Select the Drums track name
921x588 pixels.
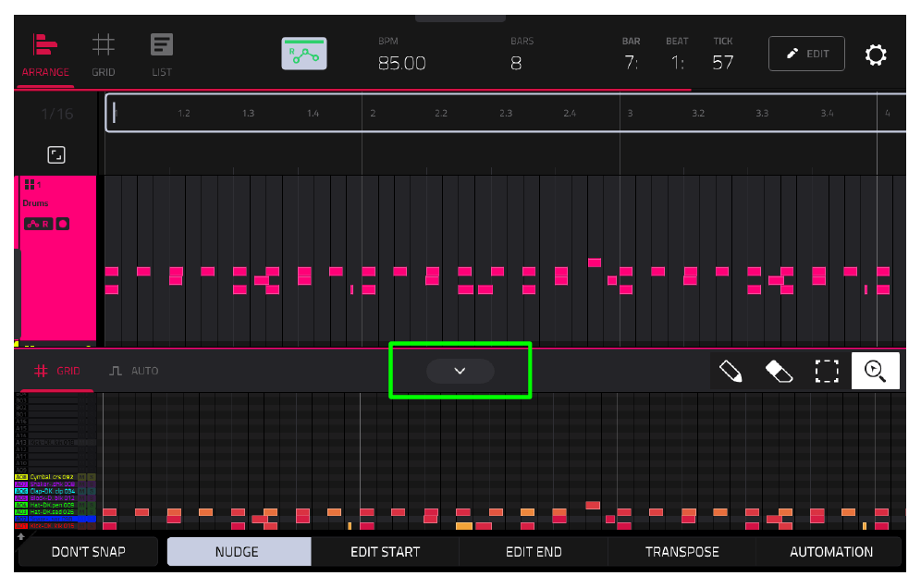(x=35, y=203)
